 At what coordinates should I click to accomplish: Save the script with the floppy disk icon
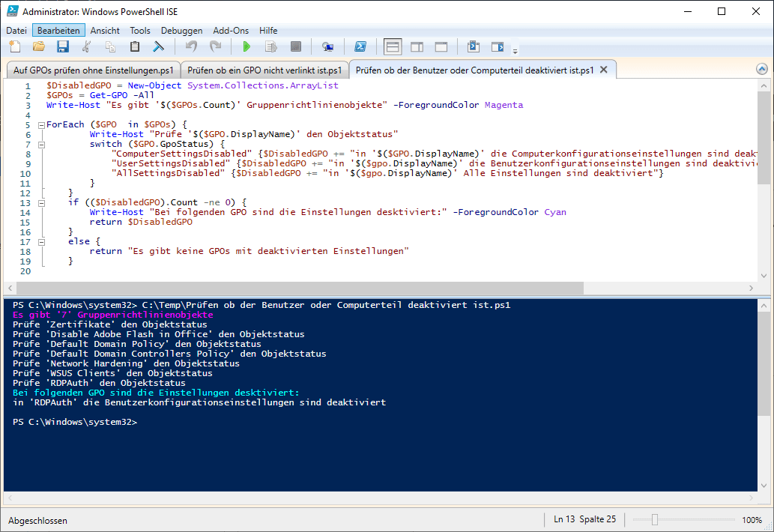click(63, 47)
